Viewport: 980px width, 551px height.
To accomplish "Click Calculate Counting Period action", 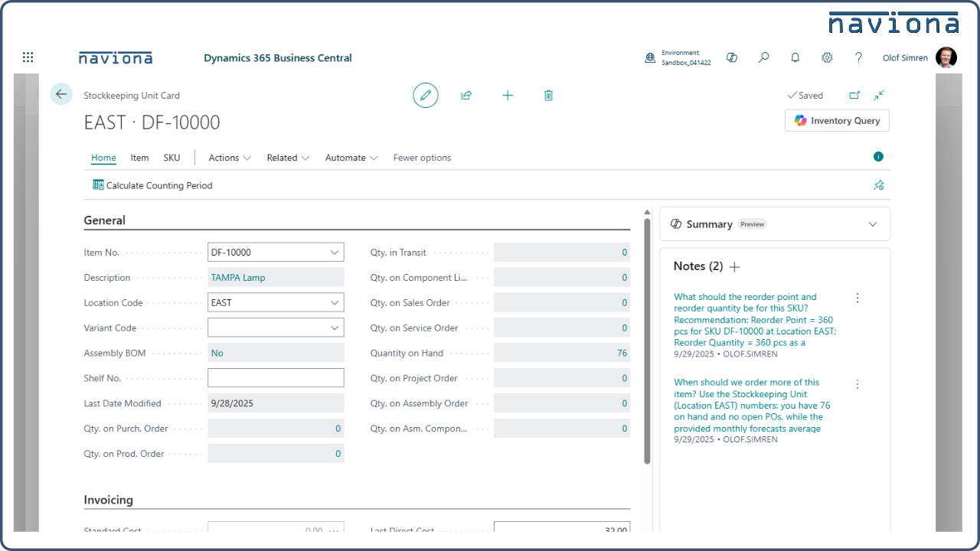I will [x=152, y=185].
